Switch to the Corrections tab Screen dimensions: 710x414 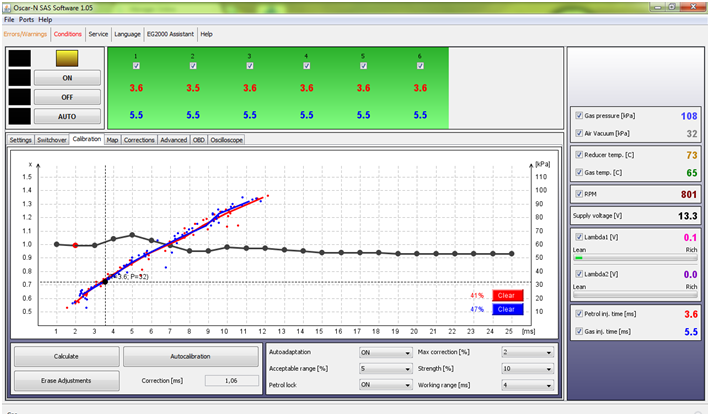point(139,140)
